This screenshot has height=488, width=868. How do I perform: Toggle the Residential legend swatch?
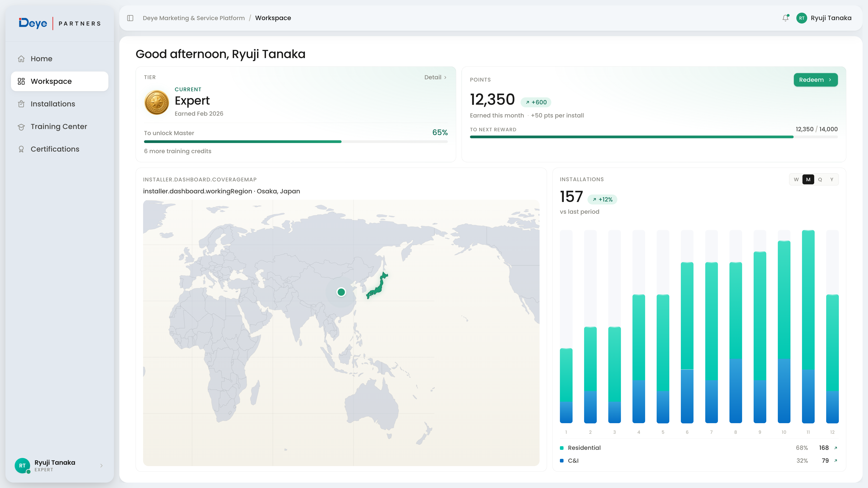pos(562,448)
